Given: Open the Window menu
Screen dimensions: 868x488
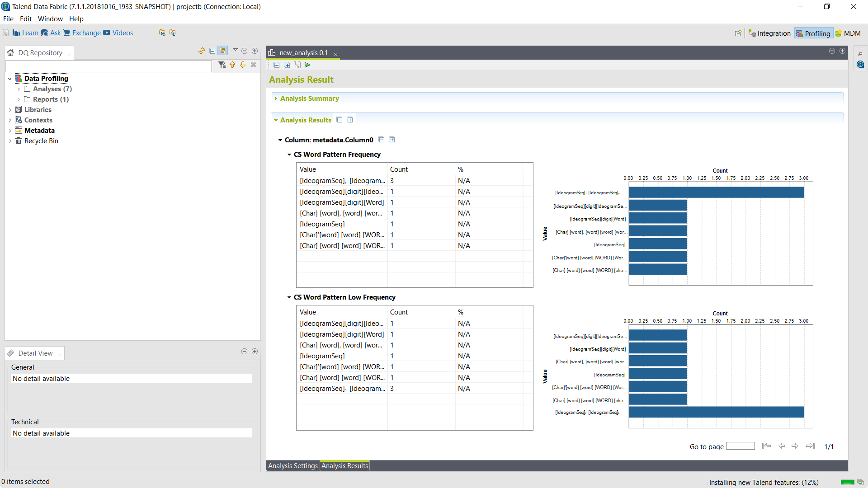Looking at the screenshot, I should click(50, 19).
